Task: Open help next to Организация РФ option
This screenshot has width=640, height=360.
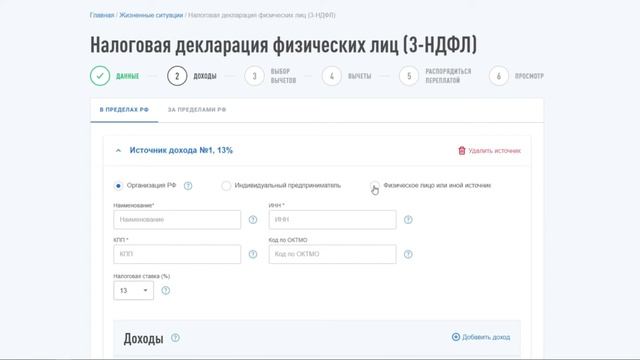Action: coord(188,186)
